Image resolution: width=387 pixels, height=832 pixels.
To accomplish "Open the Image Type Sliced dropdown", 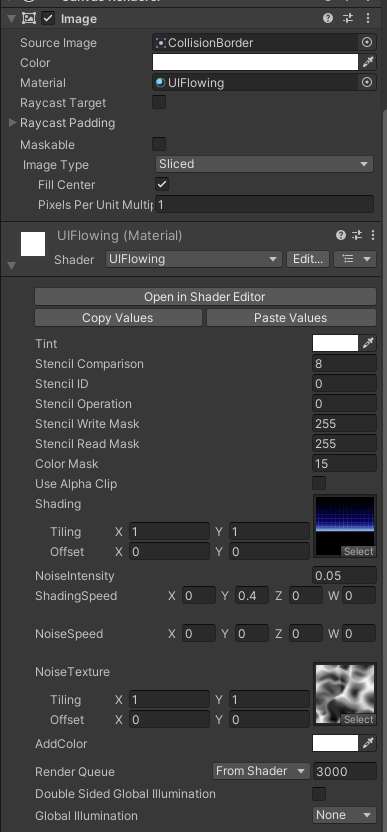I will click(x=264, y=164).
